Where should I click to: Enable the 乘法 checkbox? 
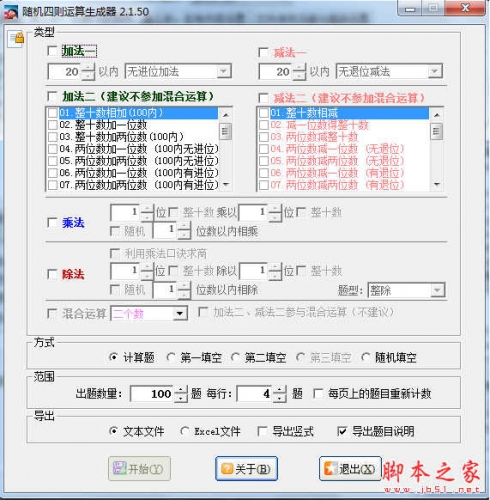pos(52,222)
